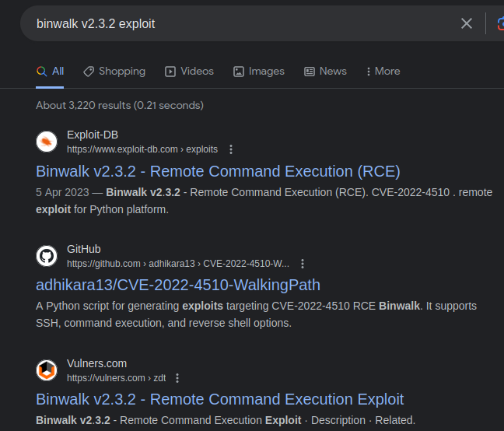Screen dimensions: 504x431
Task: Open the Images search tab
Action: point(259,71)
